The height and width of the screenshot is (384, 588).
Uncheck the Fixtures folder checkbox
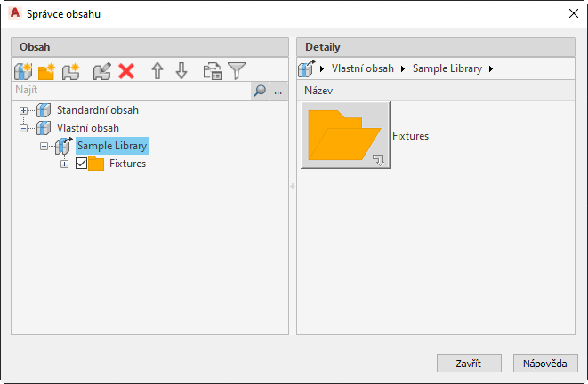click(x=82, y=164)
